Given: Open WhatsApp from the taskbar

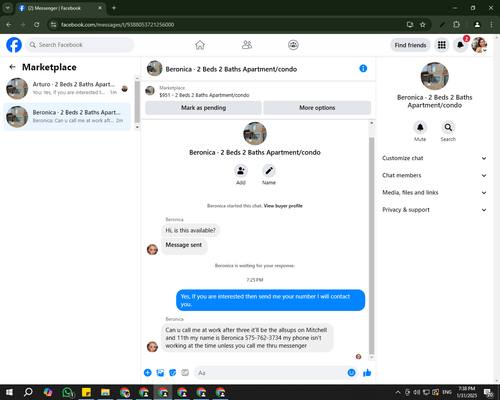Looking at the screenshot, I should pyautogui.click(x=67, y=392).
